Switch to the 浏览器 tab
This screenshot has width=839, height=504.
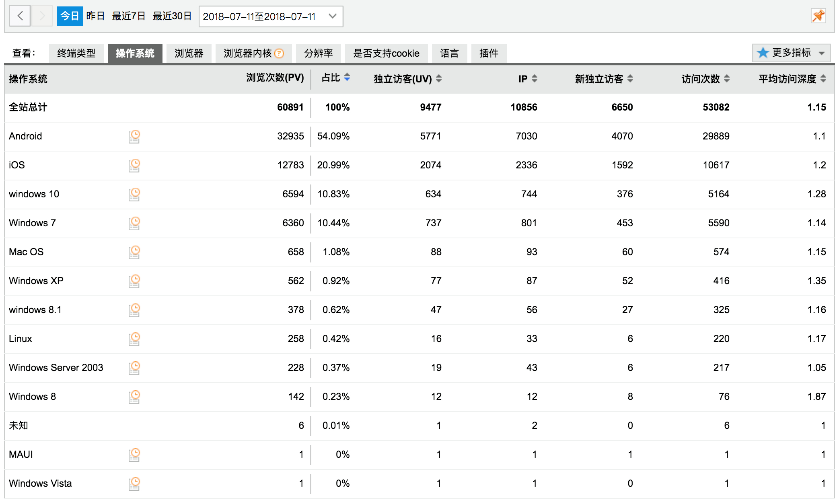point(189,53)
